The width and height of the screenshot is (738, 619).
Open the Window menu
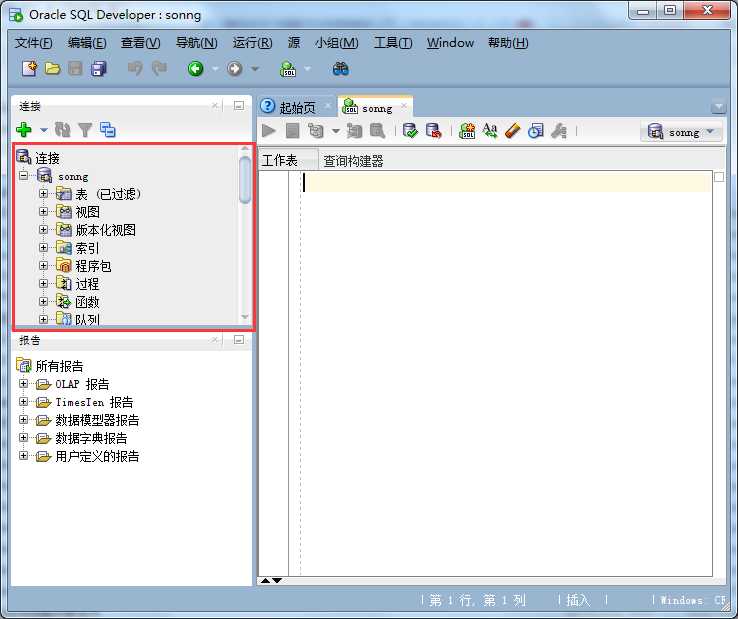click(x=450, y=43)
